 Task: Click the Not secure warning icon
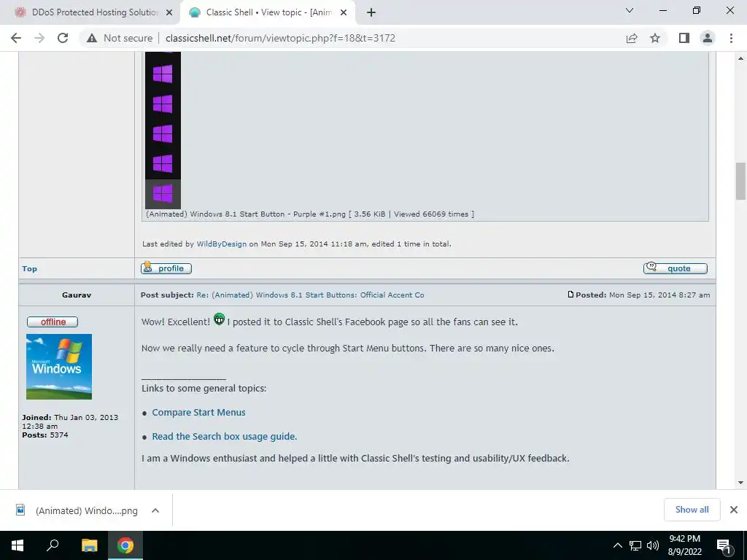click(x=91, y=38)
